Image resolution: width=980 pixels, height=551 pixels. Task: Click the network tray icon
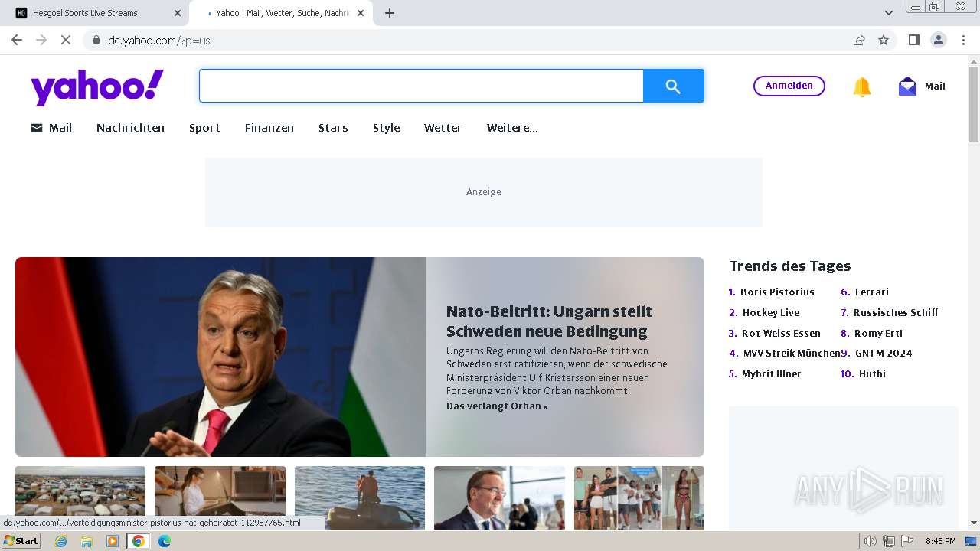coord(889,541)
